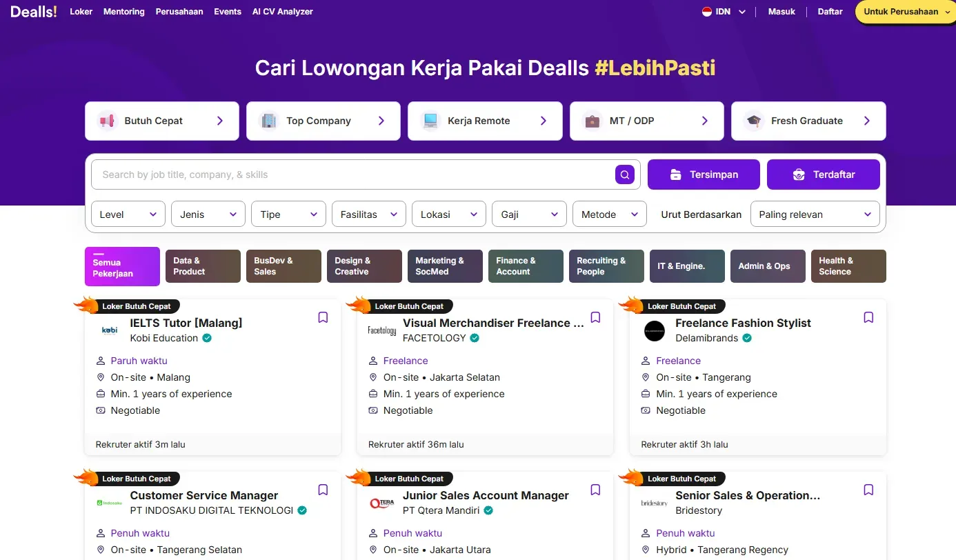
Task: Open the Lokasi filter dropdown
Action: [449, 214]
